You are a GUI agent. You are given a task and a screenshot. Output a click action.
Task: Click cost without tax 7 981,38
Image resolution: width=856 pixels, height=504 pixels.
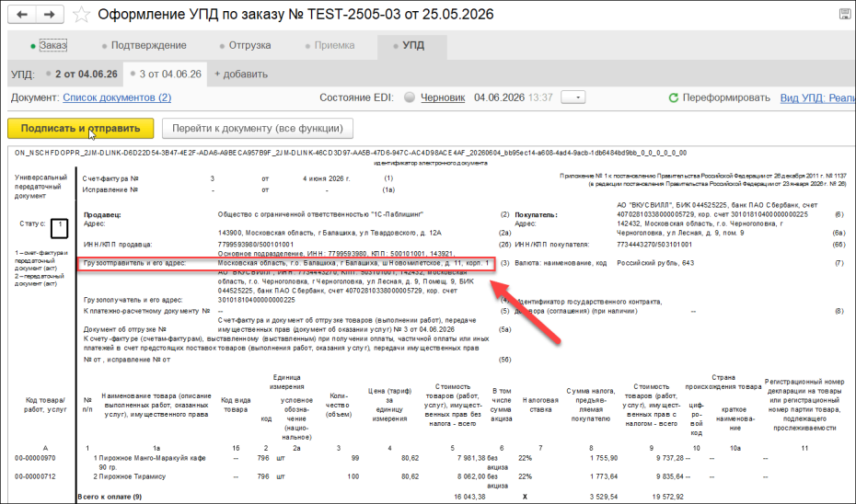(471, 458)
